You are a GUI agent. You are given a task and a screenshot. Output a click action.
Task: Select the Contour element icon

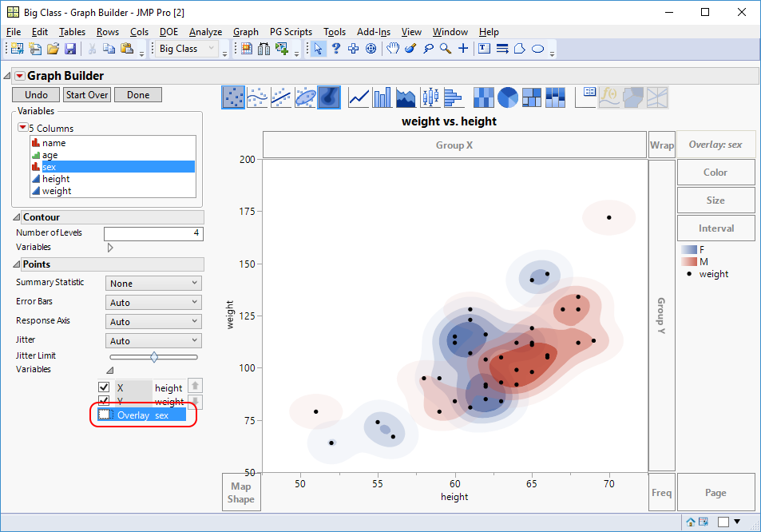[329, 97]
